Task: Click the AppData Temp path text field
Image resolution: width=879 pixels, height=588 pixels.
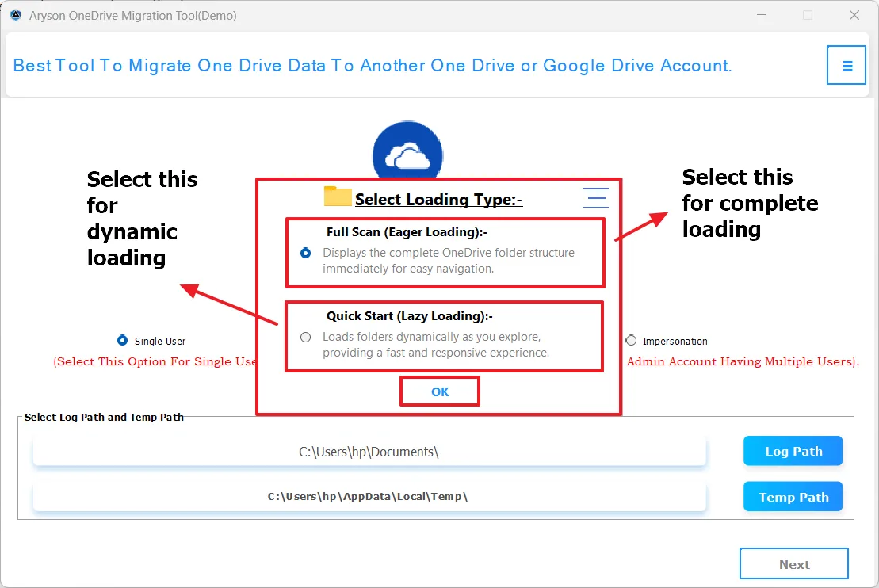Action: [x=369, y=497]
